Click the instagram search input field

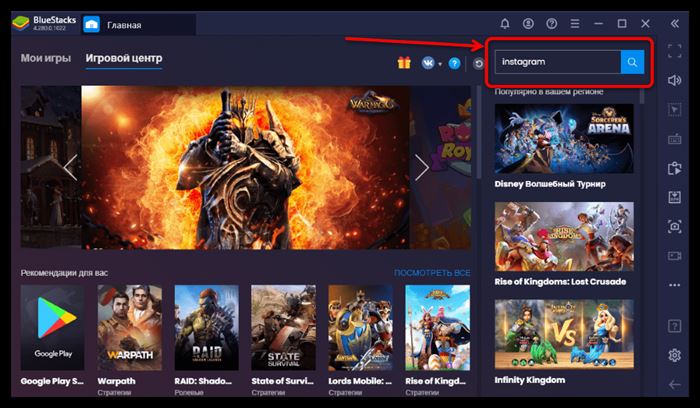[558, 62]
